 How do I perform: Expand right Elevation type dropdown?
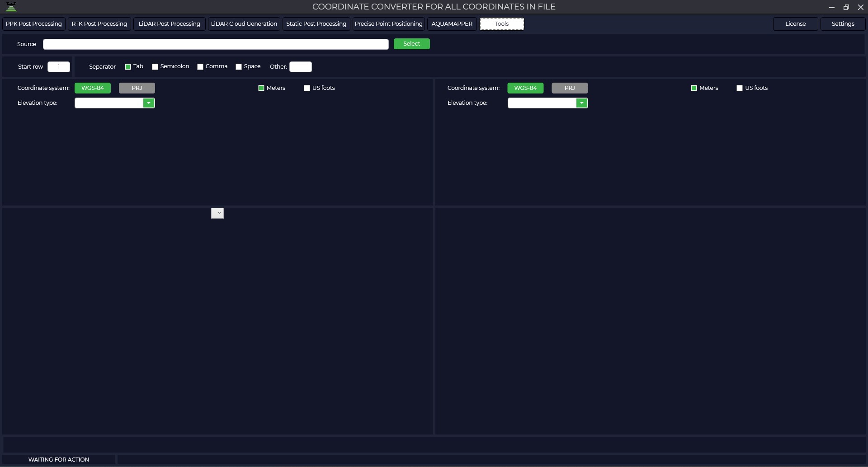[x=582, y=103]
